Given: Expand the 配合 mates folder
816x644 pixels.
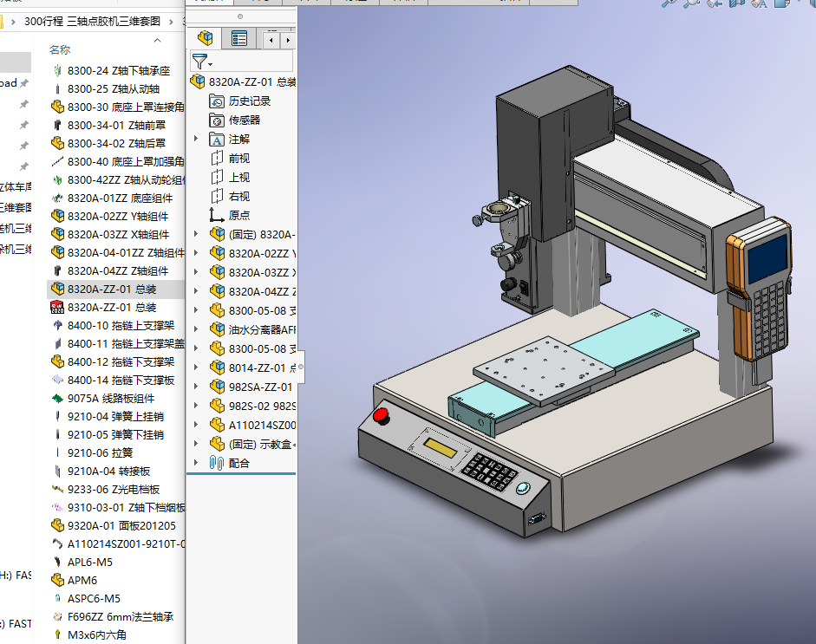Looking at the screenshot, I should (196, 464).
